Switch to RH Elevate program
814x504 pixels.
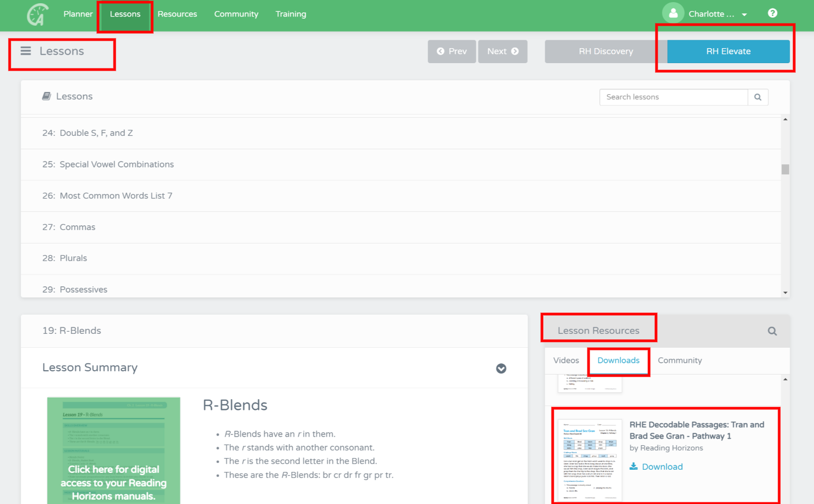[728, 51]
